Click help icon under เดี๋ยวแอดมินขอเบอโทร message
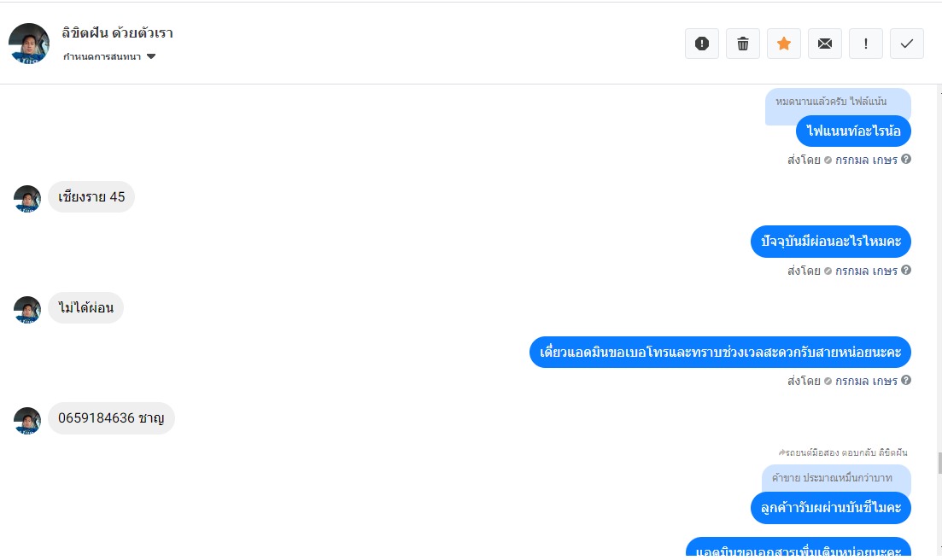Image resolution: width=942 pixels, height=560 pixels. 906,380
